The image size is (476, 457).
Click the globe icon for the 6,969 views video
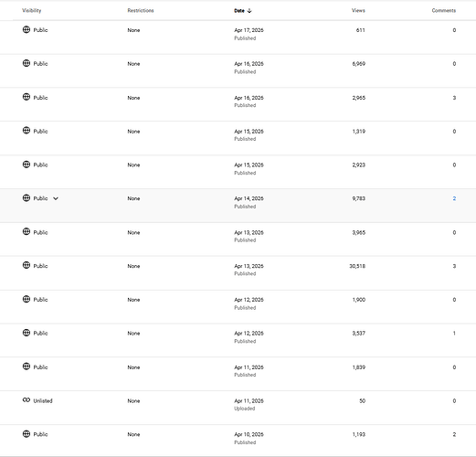[x=26, y=63]
